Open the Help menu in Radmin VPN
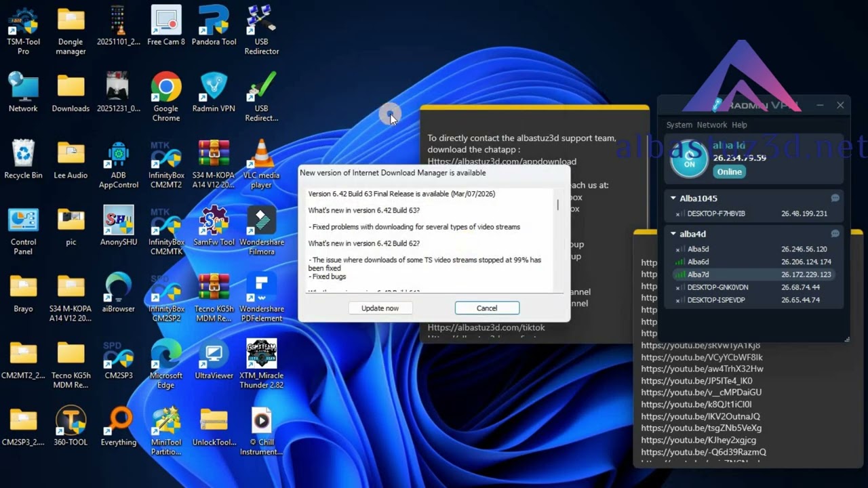The width and height of the screenshot is (868, 488). pyautogui.click(x=739, y=125)
